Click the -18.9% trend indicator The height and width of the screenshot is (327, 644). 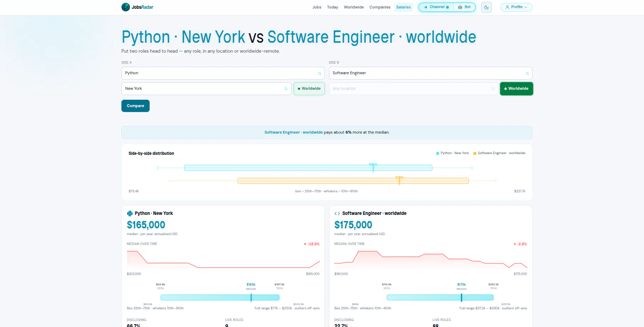312,244
